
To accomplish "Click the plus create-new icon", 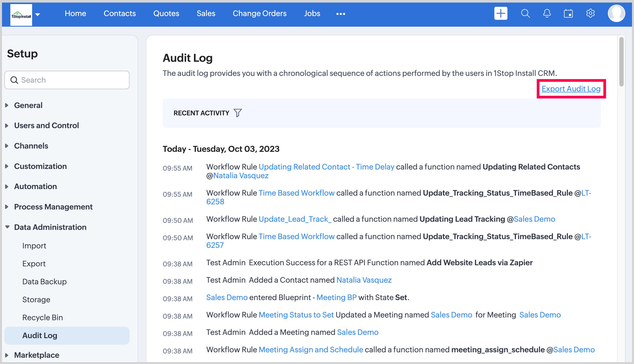I will (500, 13).
